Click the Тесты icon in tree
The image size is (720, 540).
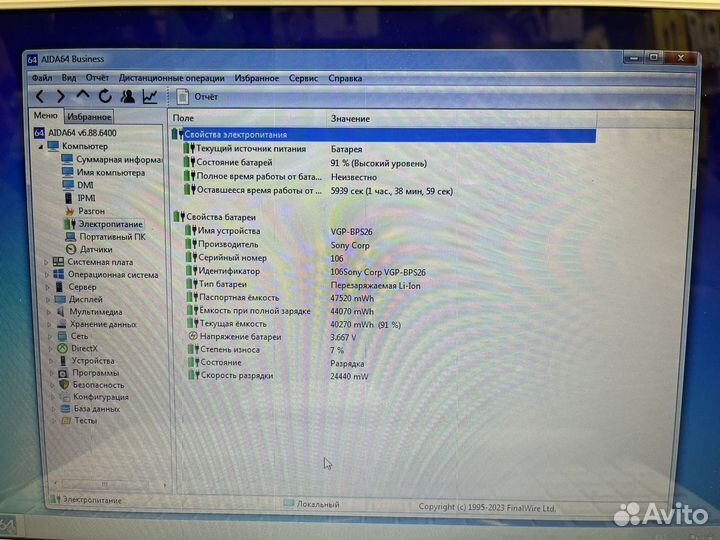point(66,421)
